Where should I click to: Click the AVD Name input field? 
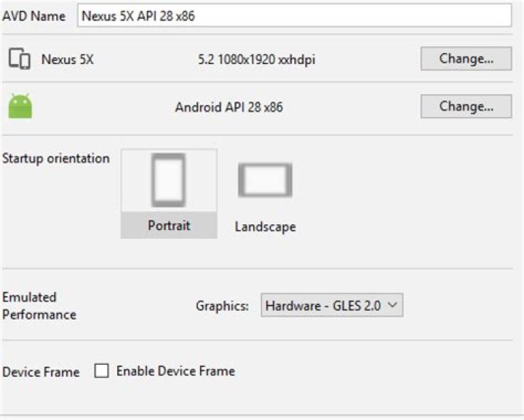(x=295, y=16)
